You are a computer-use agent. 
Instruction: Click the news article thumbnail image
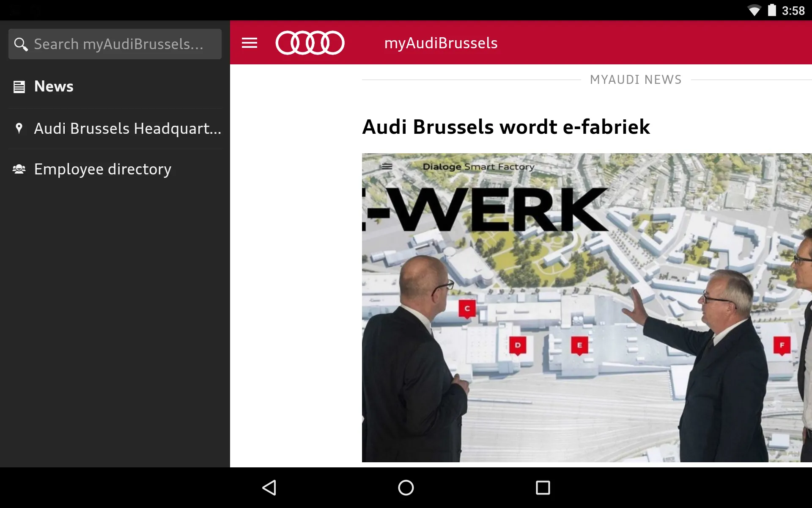586,307
